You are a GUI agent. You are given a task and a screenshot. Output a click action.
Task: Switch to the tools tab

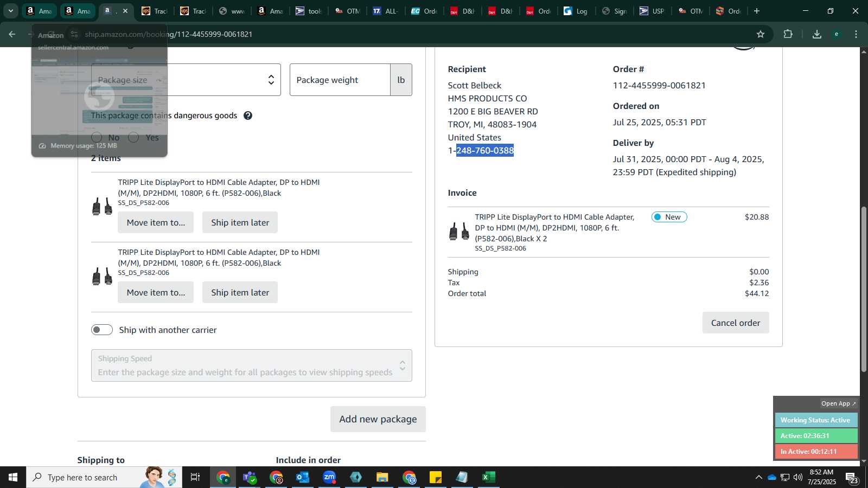[309, 11]
